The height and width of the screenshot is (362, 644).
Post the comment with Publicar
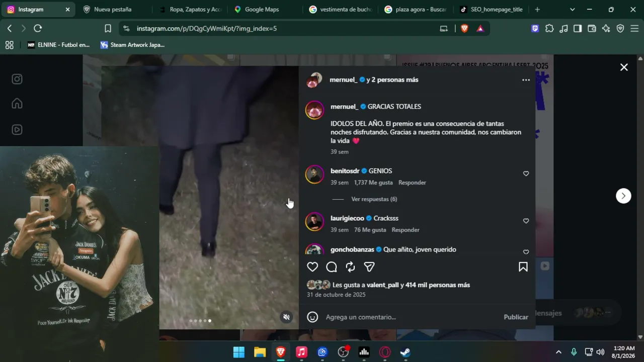click(516, 317)
